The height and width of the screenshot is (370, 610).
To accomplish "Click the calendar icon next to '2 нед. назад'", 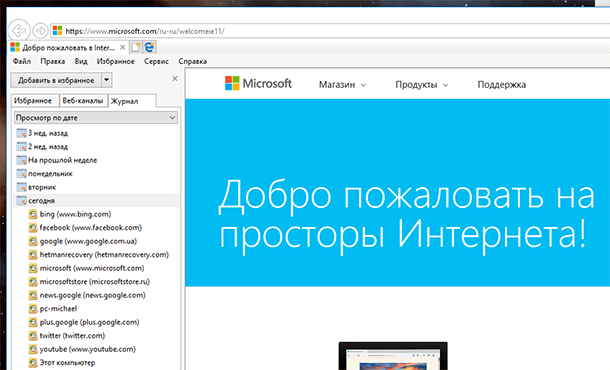I will click(x=21, y=147).
